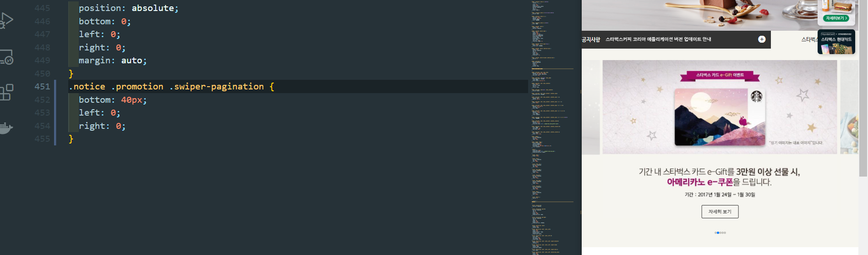This screenshot has height=255, width=868.
Task: Click line number 445 in gutter
Action: 42,8
